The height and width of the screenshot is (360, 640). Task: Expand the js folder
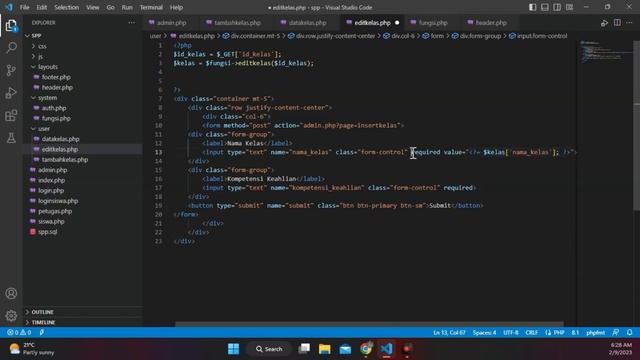tap(40, 56)
